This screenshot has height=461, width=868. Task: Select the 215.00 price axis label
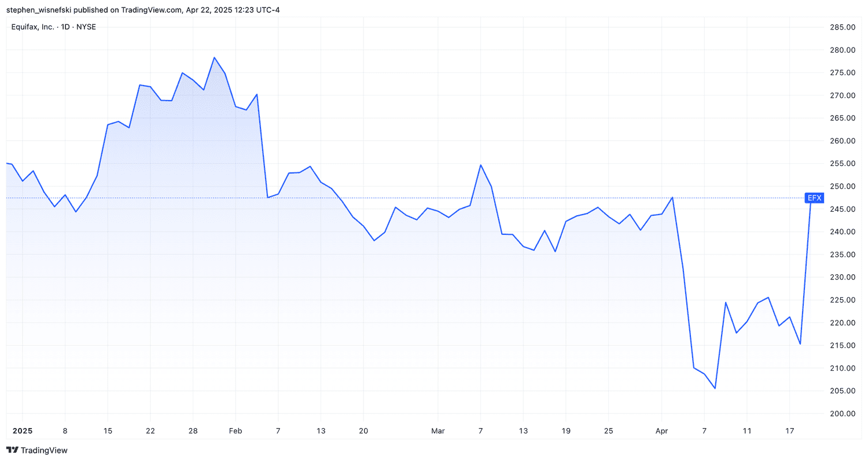841,345
